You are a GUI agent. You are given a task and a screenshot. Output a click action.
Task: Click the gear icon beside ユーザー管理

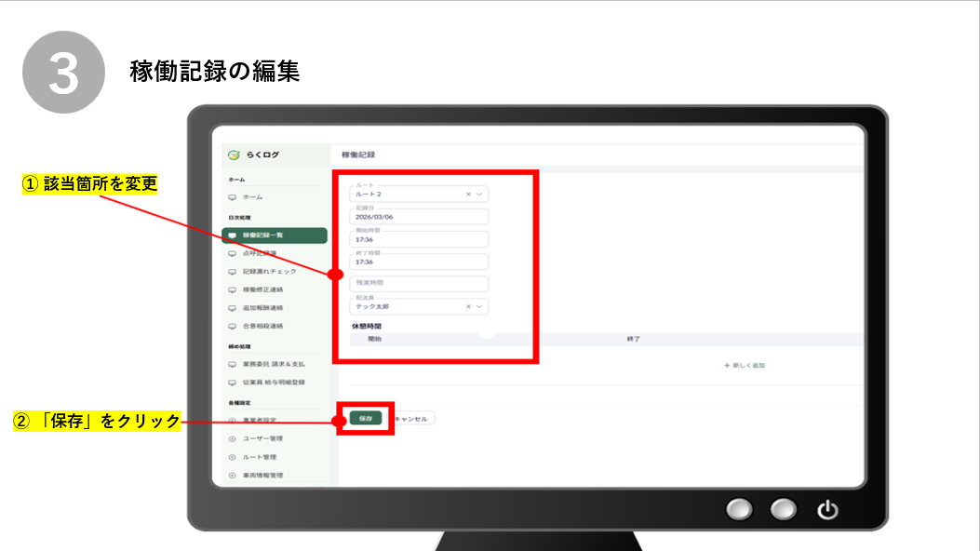pyautogui.click(x=233, y=438)
